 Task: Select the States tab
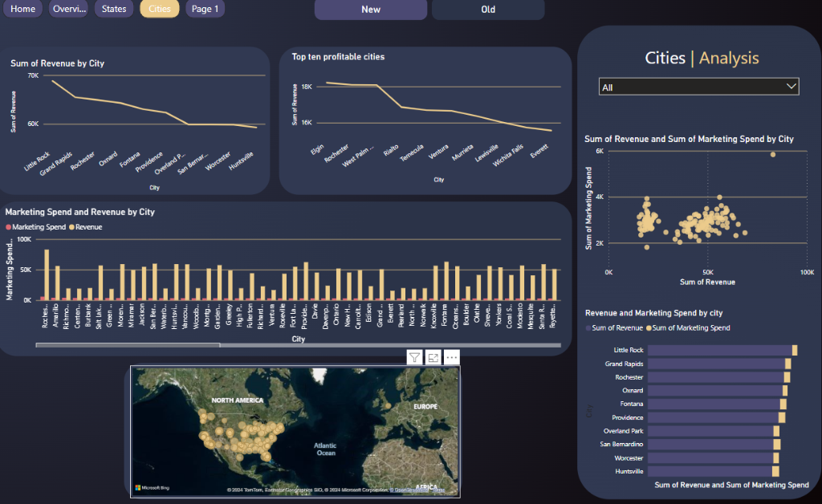(x=113, y=9)
